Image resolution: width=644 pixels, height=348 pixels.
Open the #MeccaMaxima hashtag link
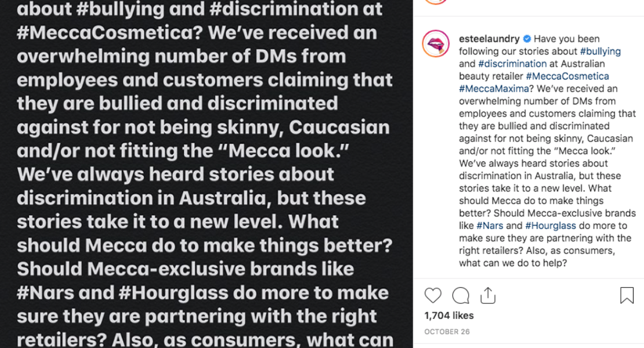[x=493, y=89]
